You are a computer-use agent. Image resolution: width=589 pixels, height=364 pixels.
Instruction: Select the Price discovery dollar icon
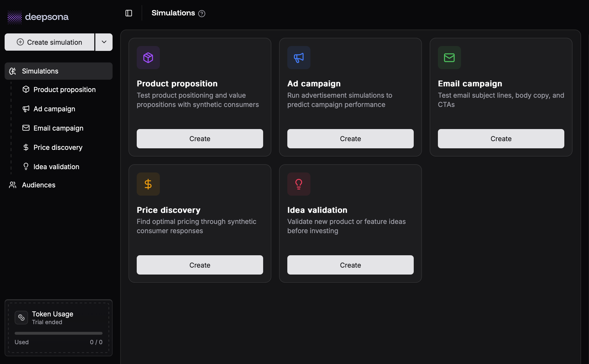tap(148, 184)
